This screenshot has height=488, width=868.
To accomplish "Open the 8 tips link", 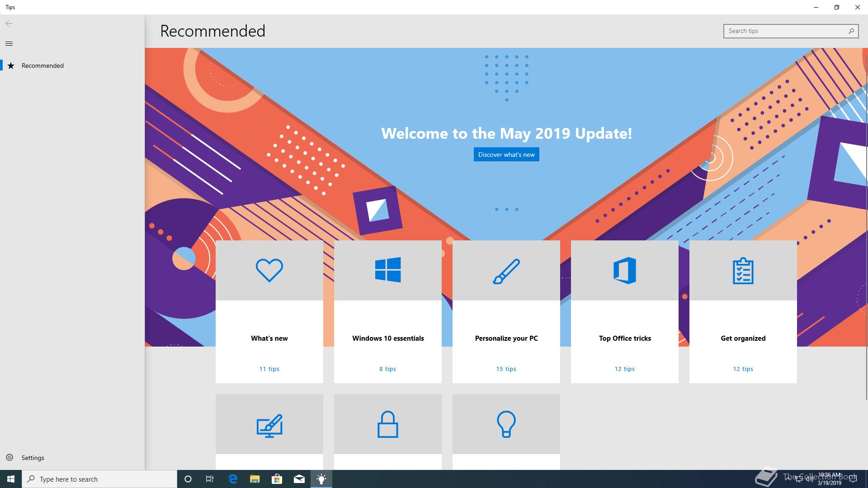I will coord(387,369).
